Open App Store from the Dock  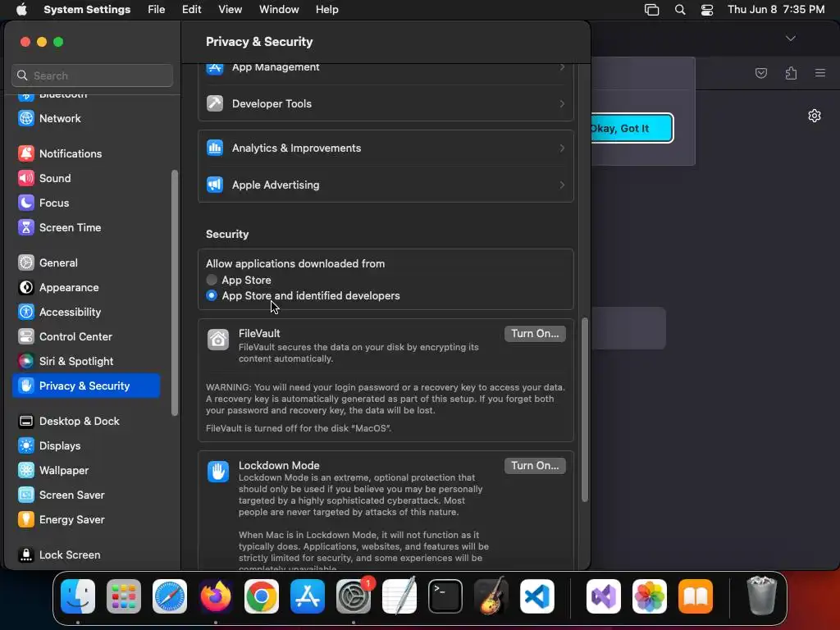pyautogui.click(x=308, y=597)
